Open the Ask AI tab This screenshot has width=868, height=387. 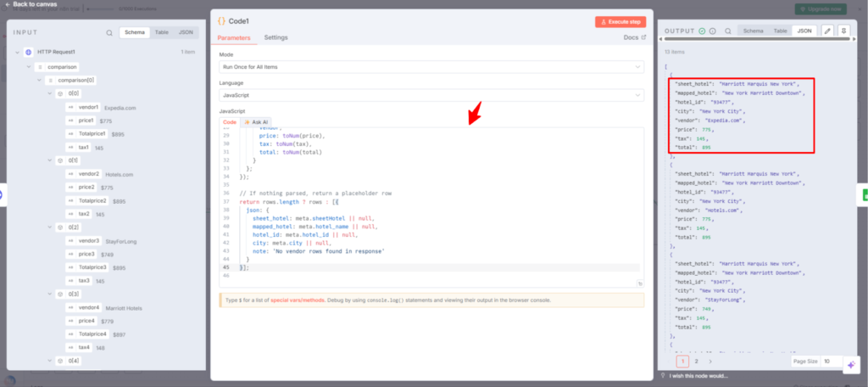(256, 122)
